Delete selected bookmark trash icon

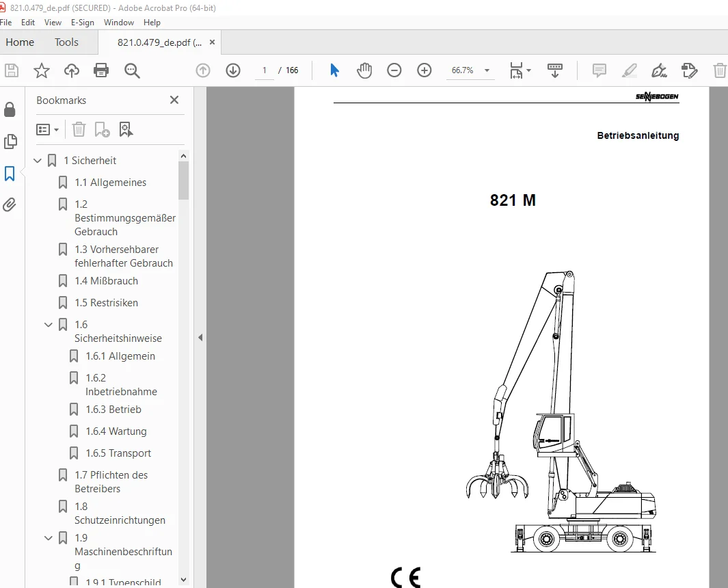tap(79, 130)
